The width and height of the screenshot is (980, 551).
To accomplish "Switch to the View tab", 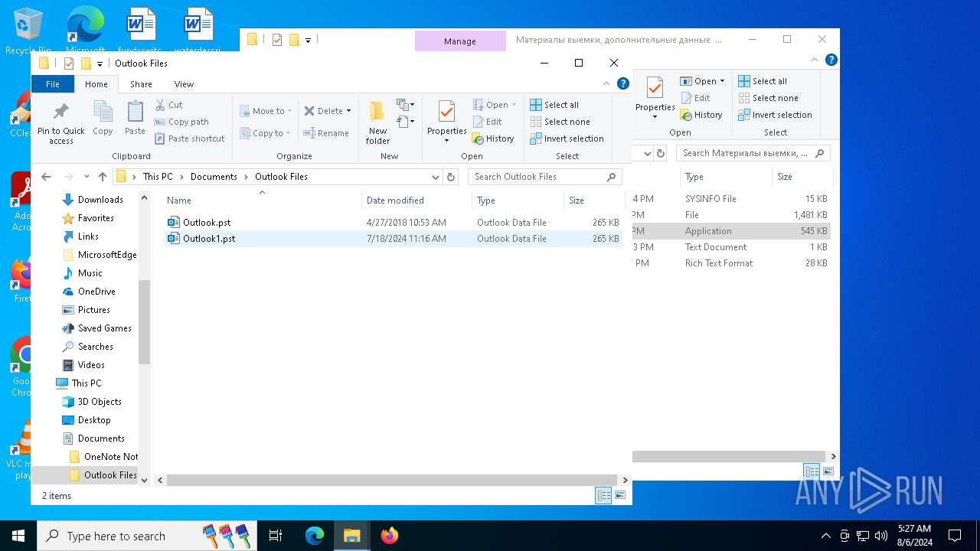I will point(184,84).
